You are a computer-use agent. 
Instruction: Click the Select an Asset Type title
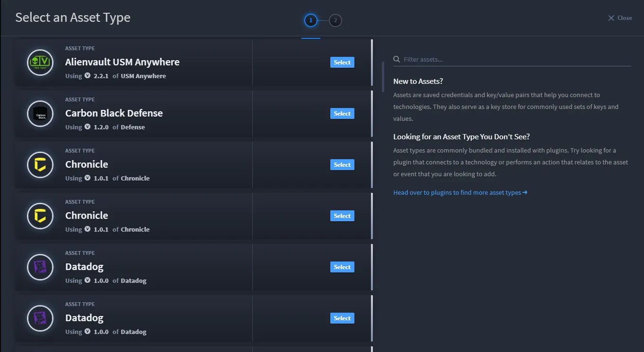[73, 18]
